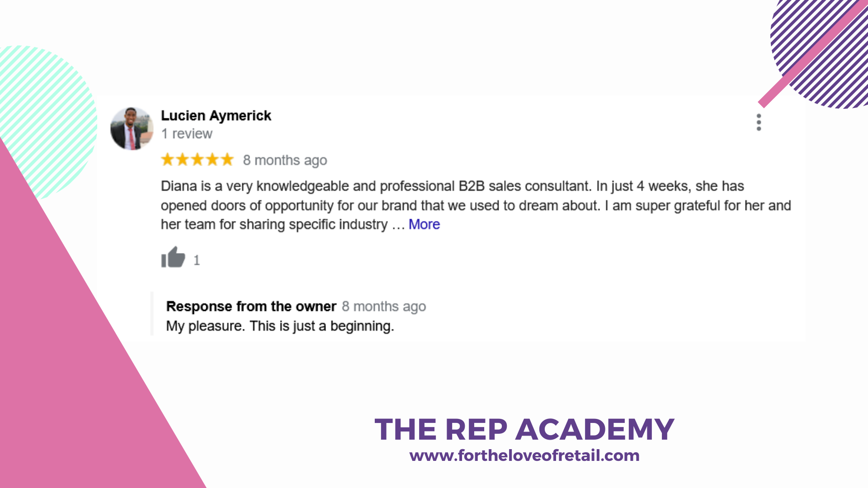This screenshot has width=868, height=488.
Task: Click the like count number beside thumbs-up
Action: coord(196,260)
